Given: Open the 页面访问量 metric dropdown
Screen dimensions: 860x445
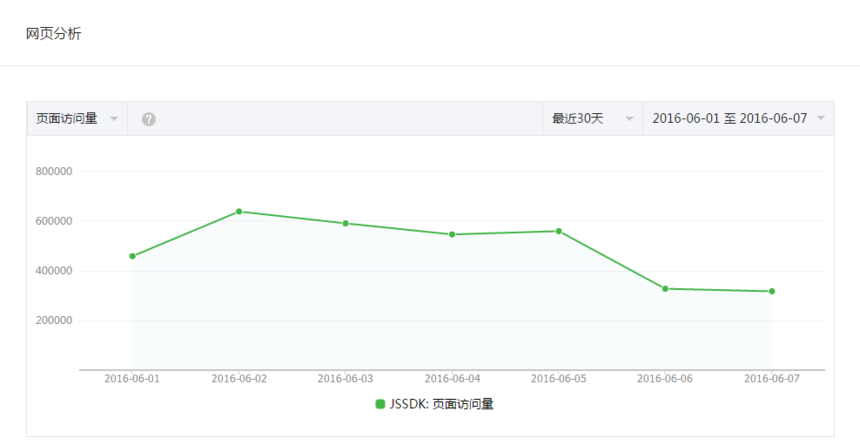Looking at the screenshot, I should coord(77,119).
